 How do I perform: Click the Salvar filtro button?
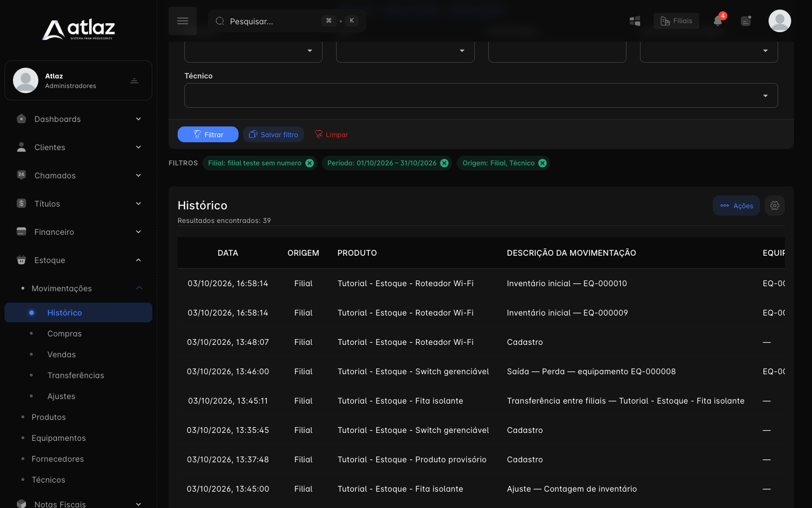[x=273, y=134]
